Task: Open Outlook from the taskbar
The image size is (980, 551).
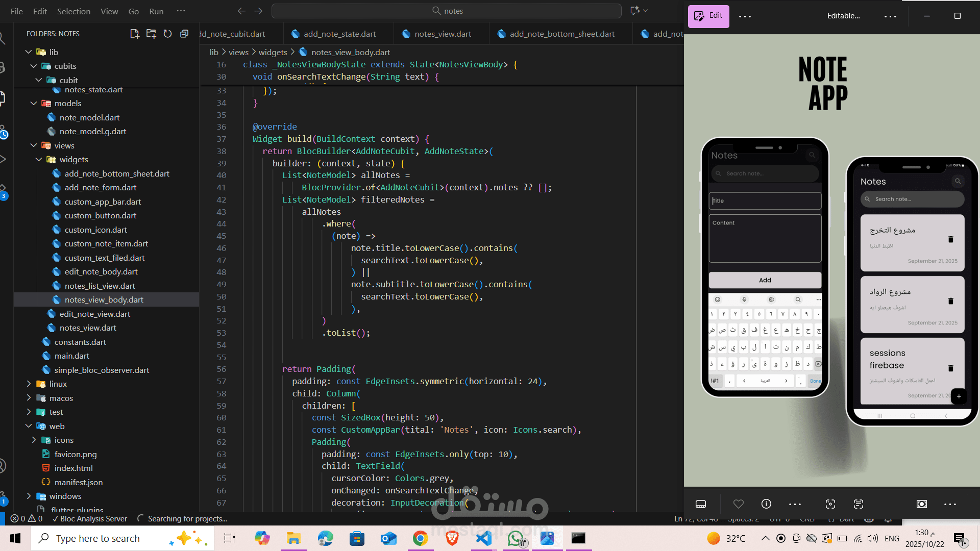Action: (388, 538)
